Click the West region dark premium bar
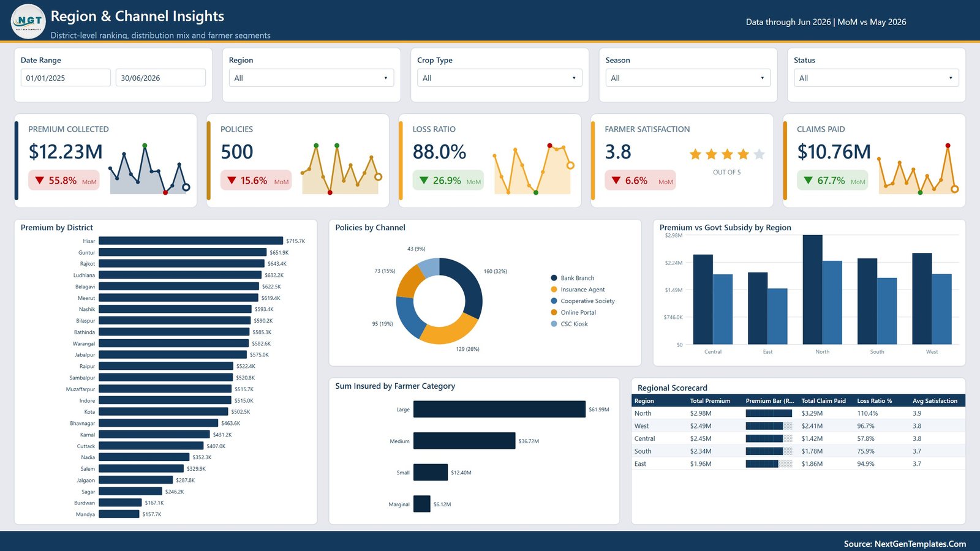 [x=922, y=298]
